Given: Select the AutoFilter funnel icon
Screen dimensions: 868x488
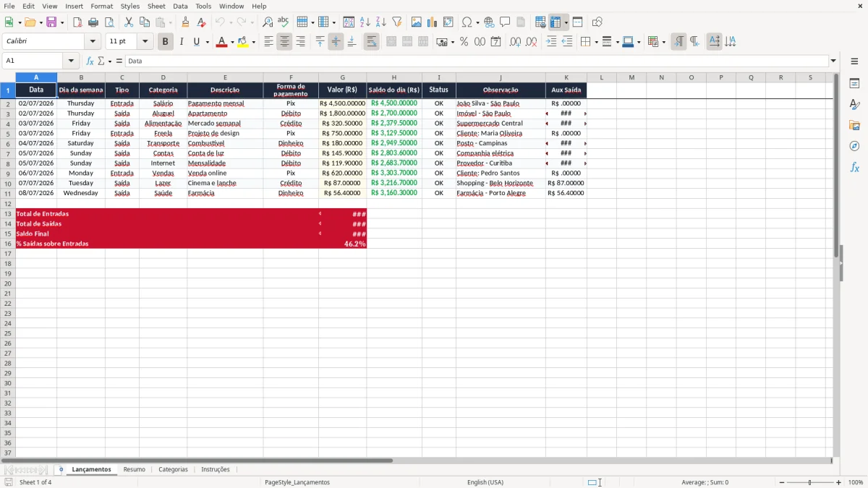Looking at the screenshot, I should coord(396,22).
